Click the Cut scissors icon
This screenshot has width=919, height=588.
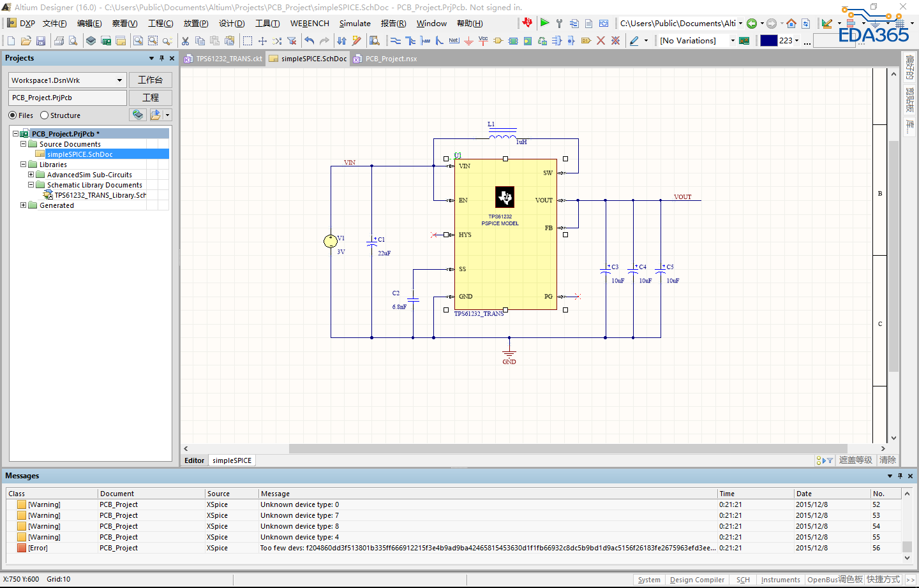(x=185, y=41)
